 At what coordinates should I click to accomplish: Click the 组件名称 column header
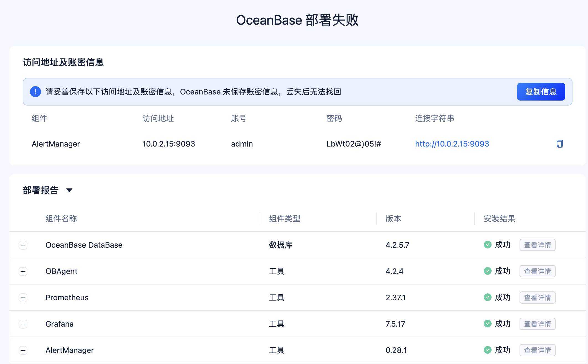61,219
